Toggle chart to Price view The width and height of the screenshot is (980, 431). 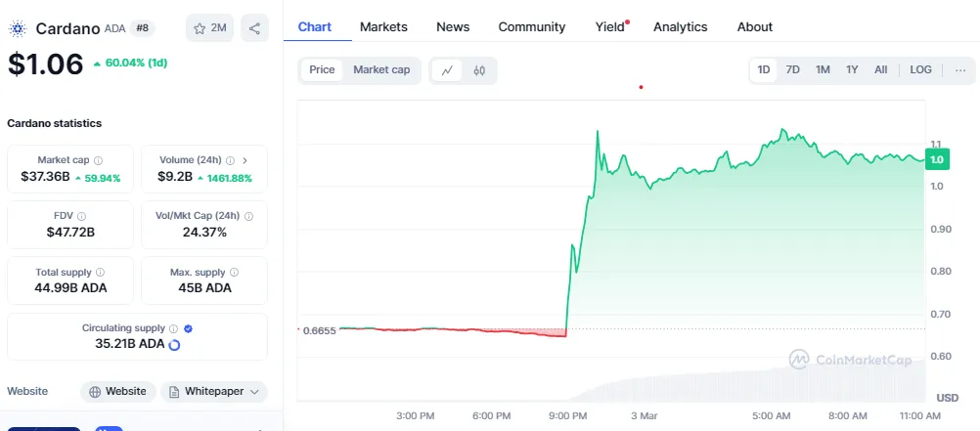[322, 69]
